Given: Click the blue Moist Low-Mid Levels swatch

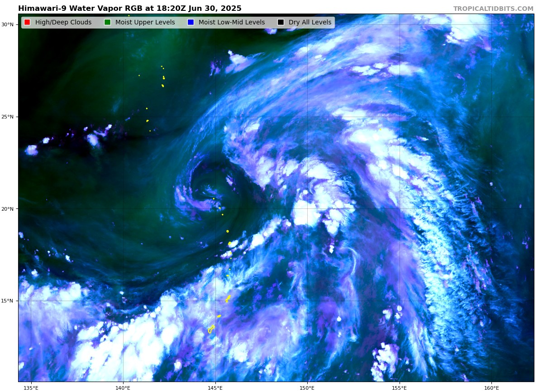Looking at the screenshot, I should click(x=191, y=22).
